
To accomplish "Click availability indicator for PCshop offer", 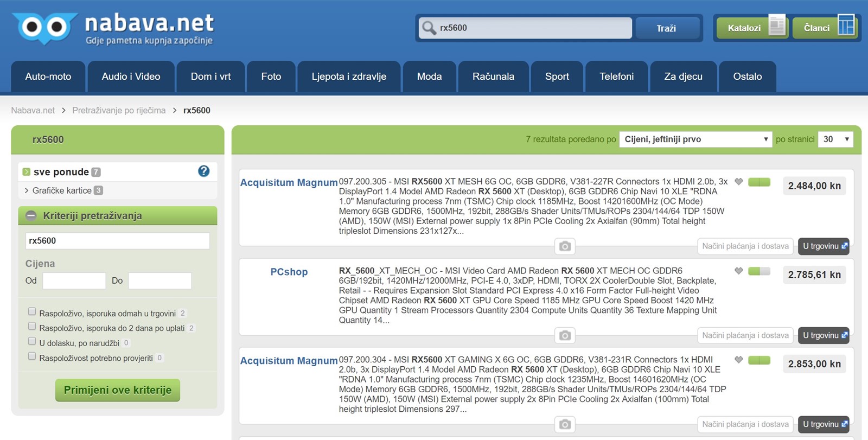I will [759, 271].
